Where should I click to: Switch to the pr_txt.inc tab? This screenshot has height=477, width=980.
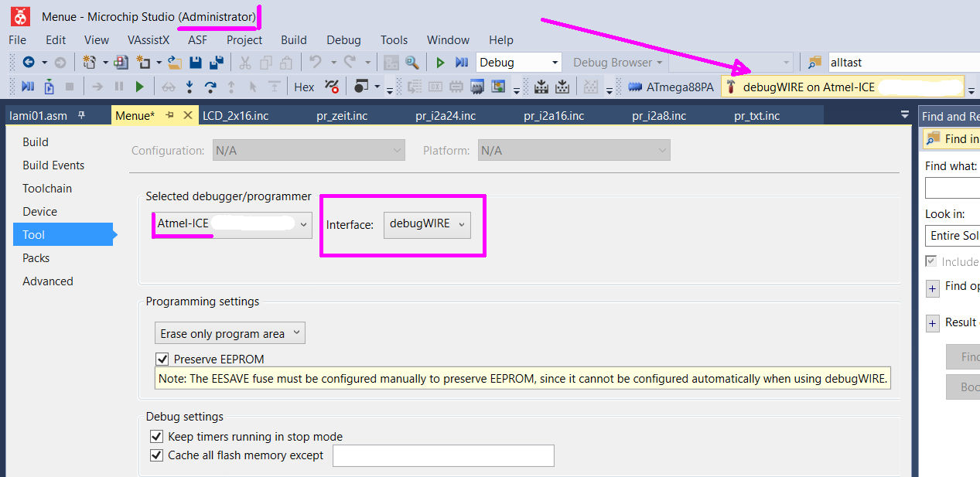756,116
